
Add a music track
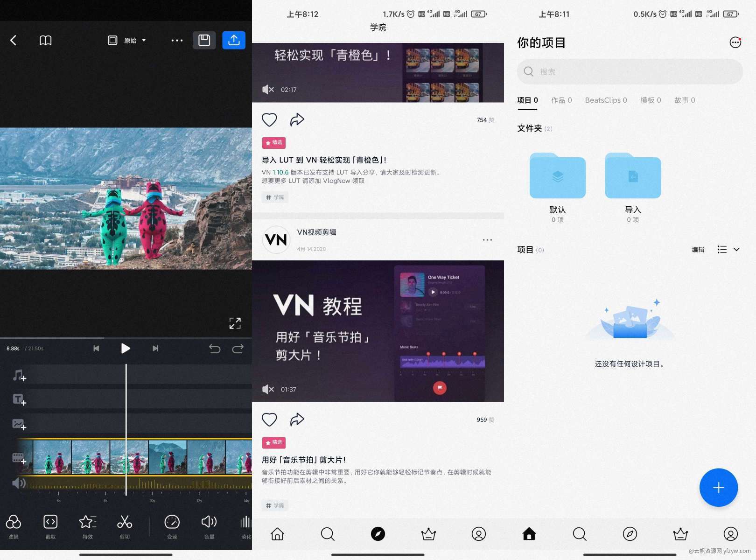click(x=19, y=375)
